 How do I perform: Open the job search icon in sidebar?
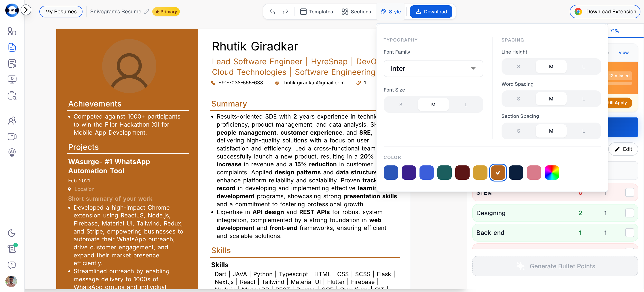pyautogui.click(x=11, y=96)
